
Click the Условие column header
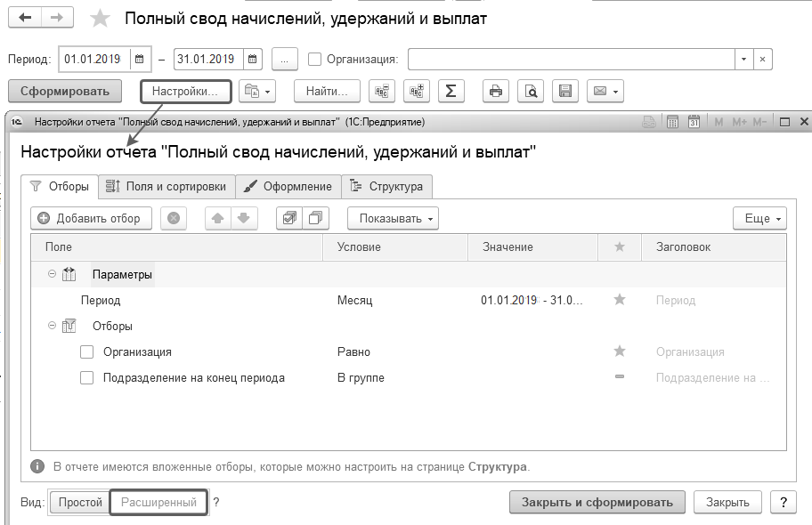[x=395, y=247]
